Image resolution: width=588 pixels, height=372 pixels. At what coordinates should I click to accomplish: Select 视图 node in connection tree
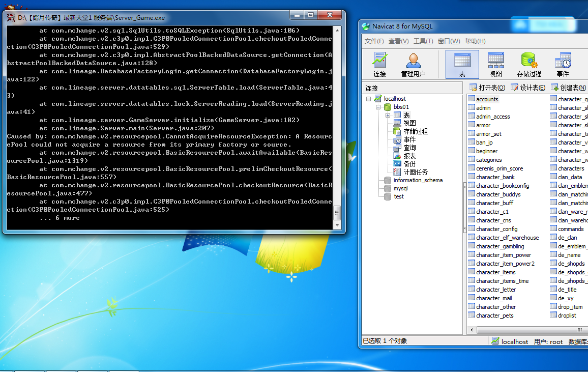(x=409, y=123)
